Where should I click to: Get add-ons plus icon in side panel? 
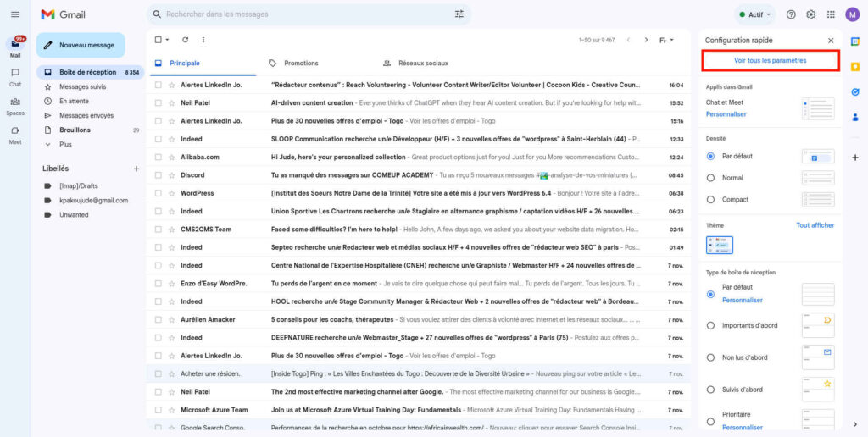[855, 158]
